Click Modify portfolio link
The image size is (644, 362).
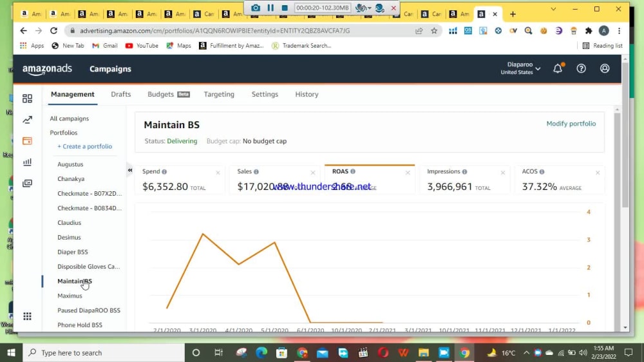(x=571, y=124)
